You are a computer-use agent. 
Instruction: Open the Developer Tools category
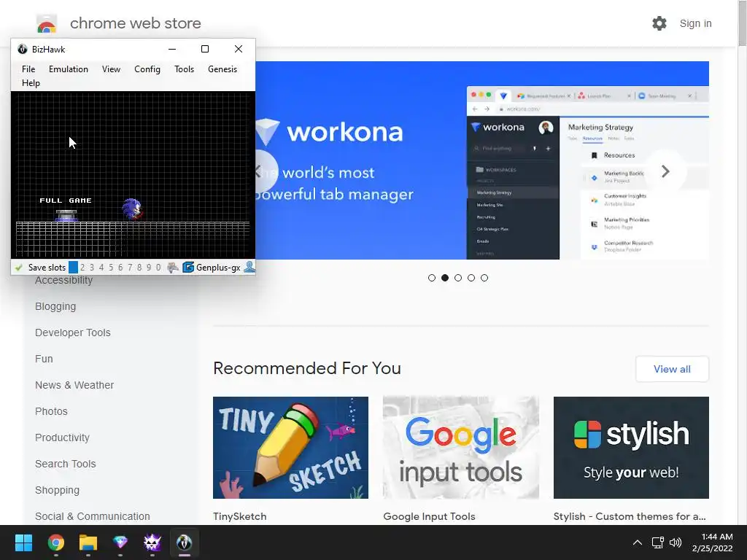(x=72, y=332)
